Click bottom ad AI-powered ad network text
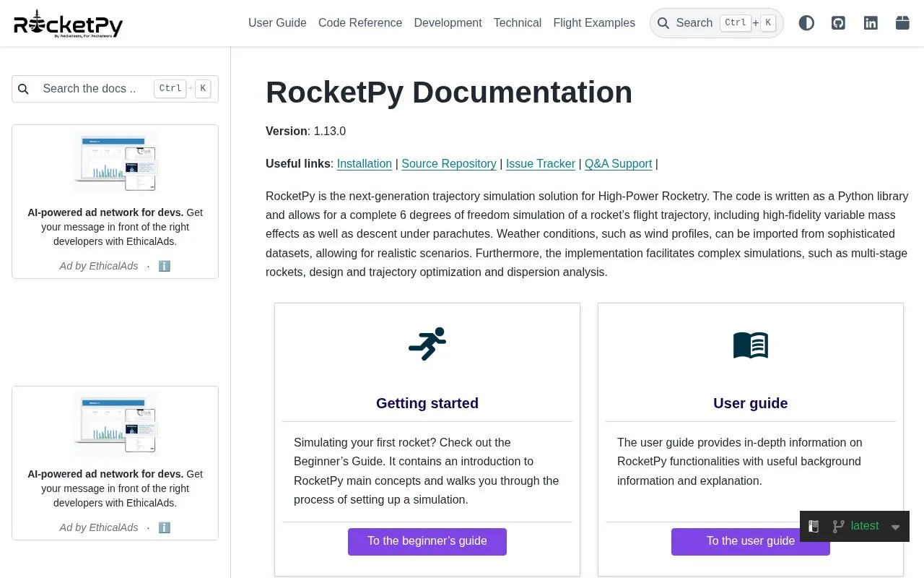Viewport: 924px width, 578px height. (x=115, y=488)
